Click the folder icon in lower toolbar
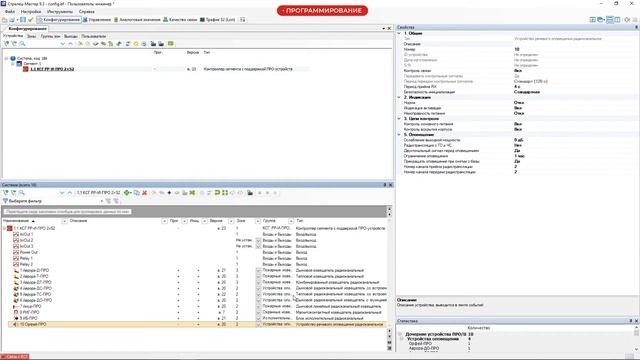Screen dimensions: 640x360 point(250,193)
